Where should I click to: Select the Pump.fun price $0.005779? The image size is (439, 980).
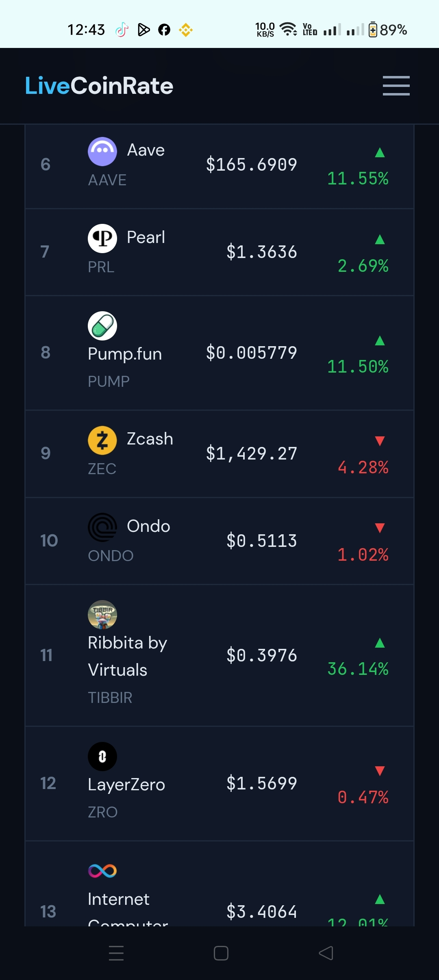tap(252, 353)
